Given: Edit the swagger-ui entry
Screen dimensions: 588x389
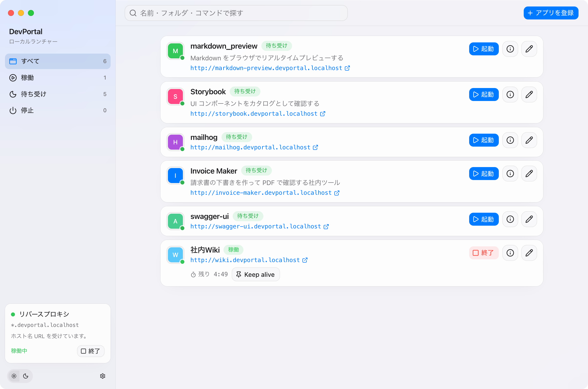Looking at the screenshot, I should pyautogui.click(x=529, y=219).
